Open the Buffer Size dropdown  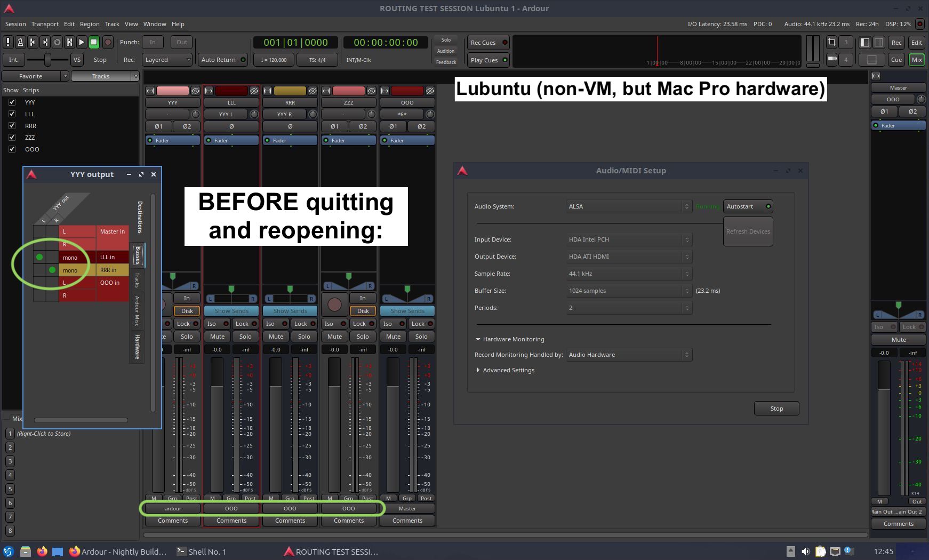(629, 291)
